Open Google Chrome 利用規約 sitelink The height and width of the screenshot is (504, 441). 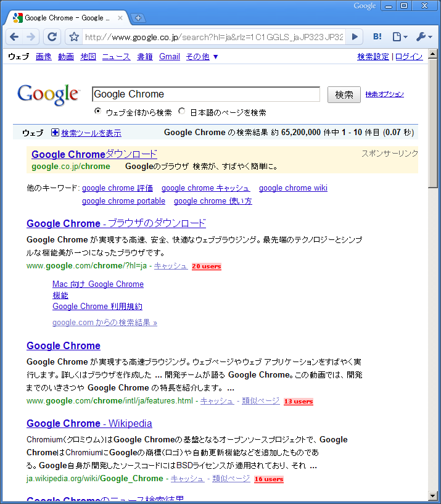[x=97, y=307]
